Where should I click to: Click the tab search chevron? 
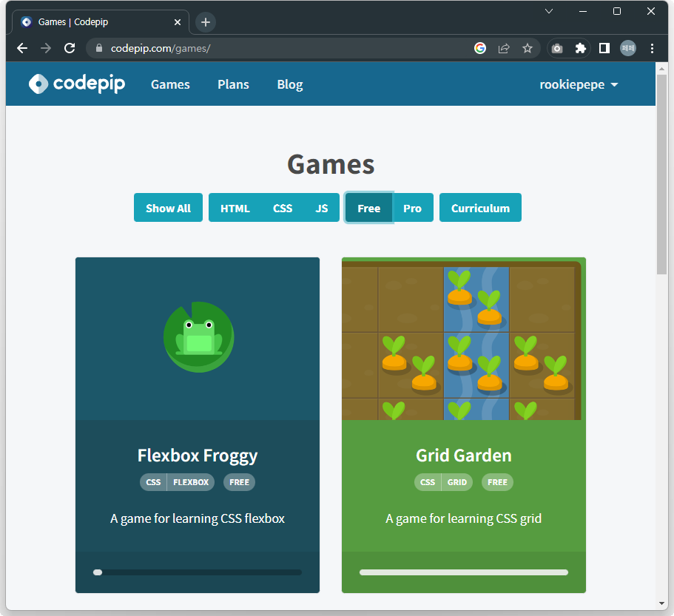point(549,11)
